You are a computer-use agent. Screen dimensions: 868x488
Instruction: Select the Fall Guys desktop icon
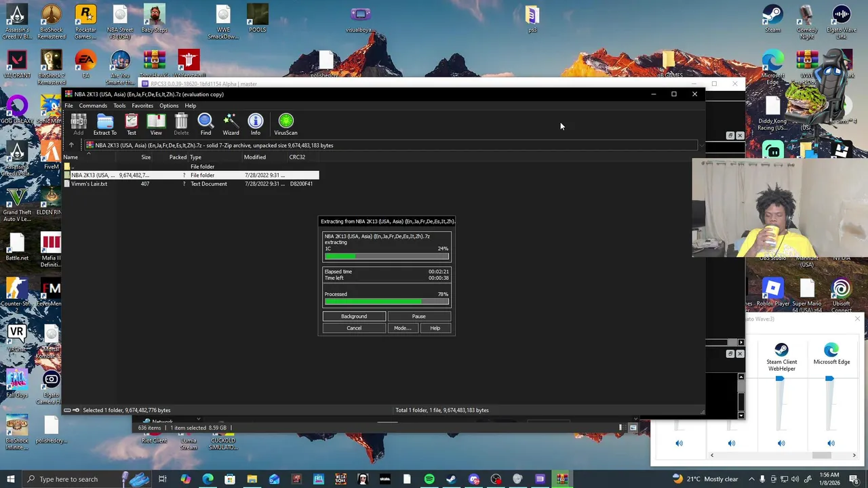[17, 384]
